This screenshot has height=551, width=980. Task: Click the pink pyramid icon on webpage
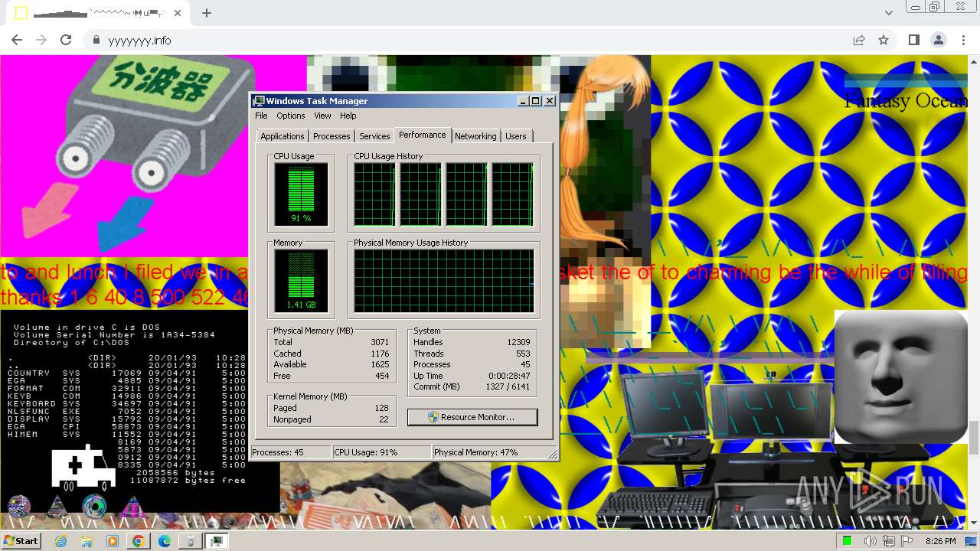pyautogui.click(x=132, y=506)
